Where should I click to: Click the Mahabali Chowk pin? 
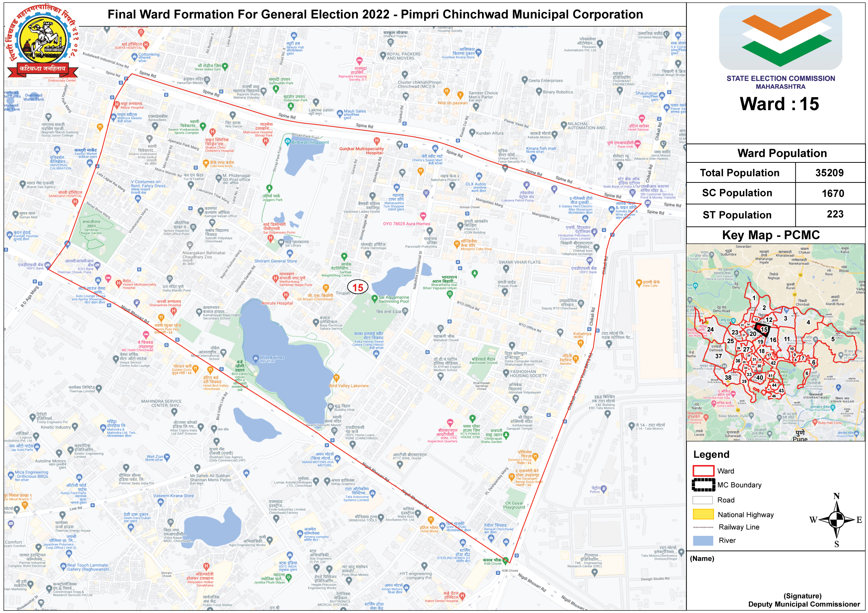[440, 329]
